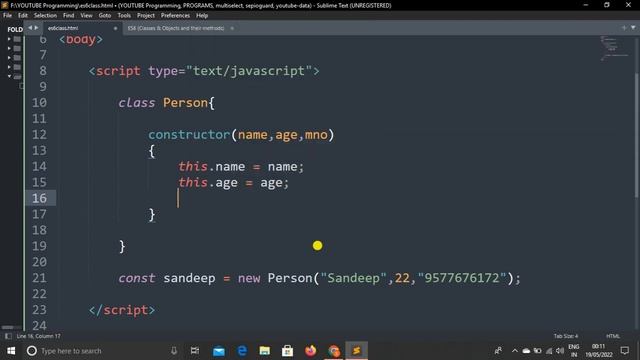Image resolution: width=640 pixels, height=360 pixels.
Task: Open the Mail app from taskbar
Action: (219, 351)
